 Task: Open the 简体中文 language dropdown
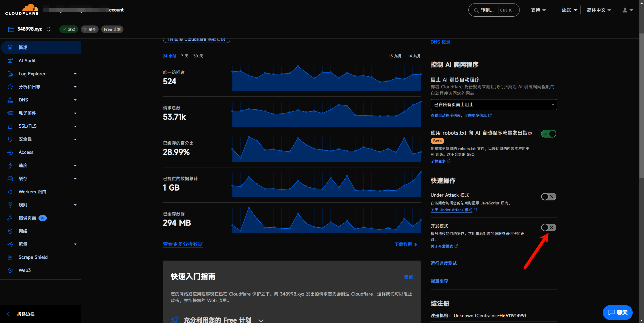(599, 10)
